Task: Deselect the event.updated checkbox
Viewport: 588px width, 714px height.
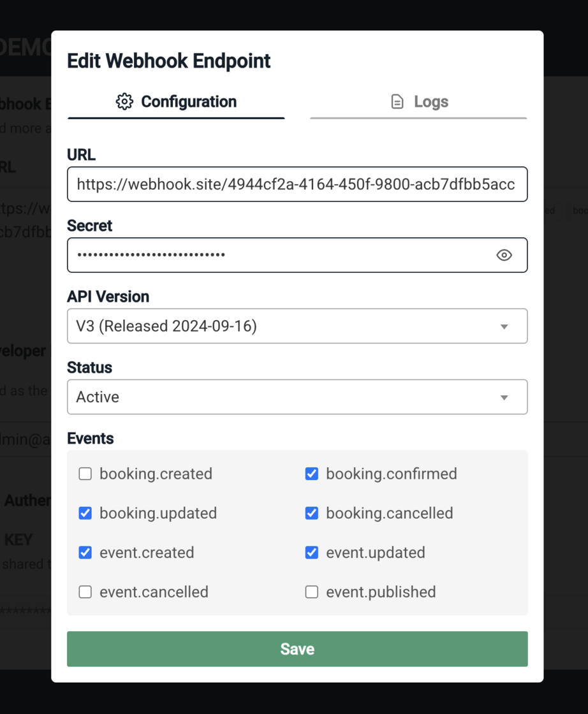Action: pos(312,553)
